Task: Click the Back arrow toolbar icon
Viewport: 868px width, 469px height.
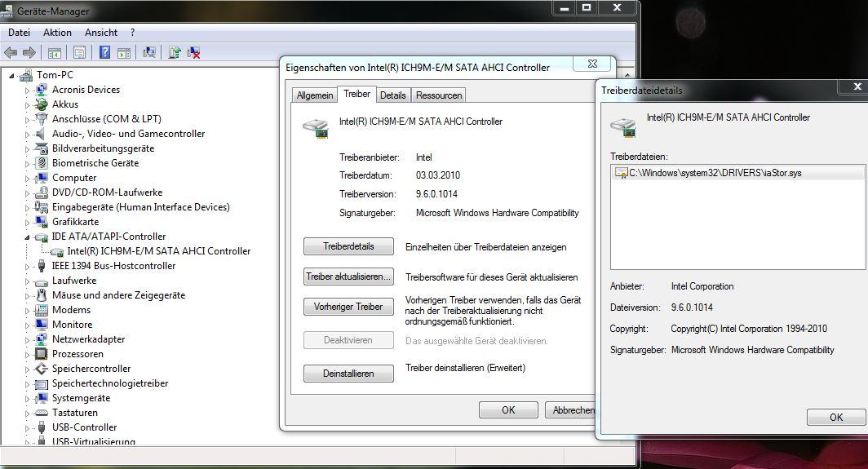Action: (11, 52)
